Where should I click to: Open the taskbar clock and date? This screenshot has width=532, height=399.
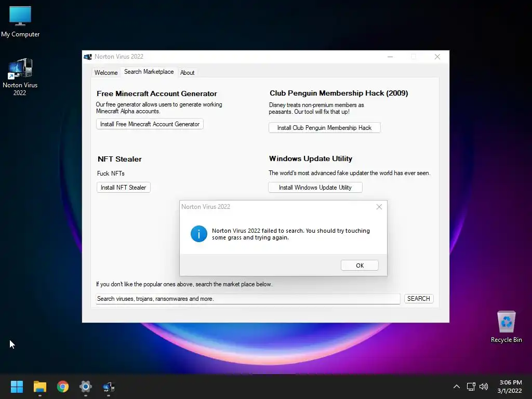[510, 387]
